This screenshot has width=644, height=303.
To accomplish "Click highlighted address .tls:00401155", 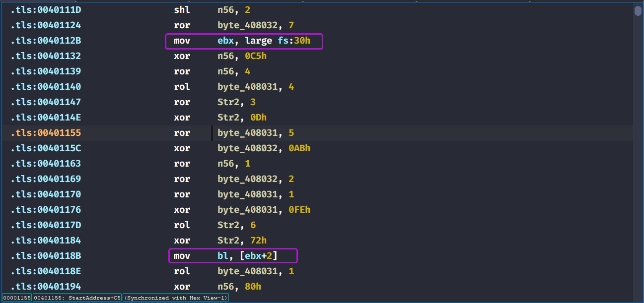I will pos(46,133).
